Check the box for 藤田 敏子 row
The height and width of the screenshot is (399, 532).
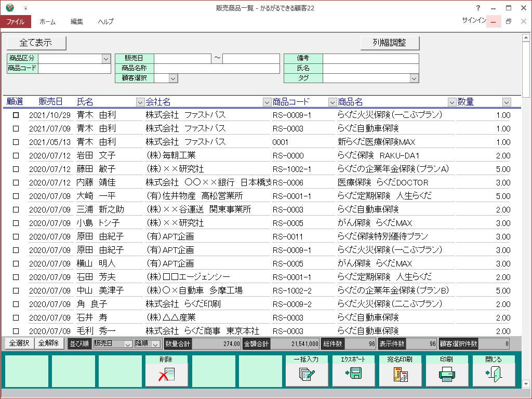[x=16, y=169]
